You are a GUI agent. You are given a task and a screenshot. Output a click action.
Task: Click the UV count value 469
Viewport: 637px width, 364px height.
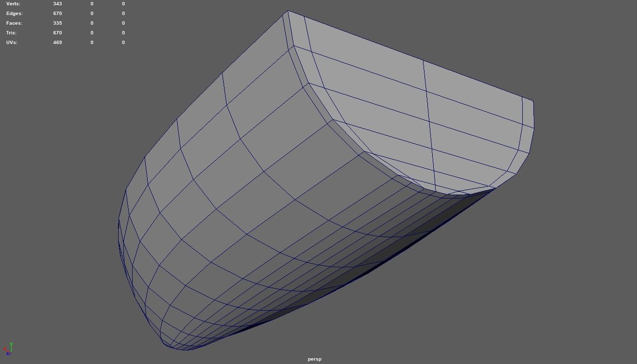[58, 43]
